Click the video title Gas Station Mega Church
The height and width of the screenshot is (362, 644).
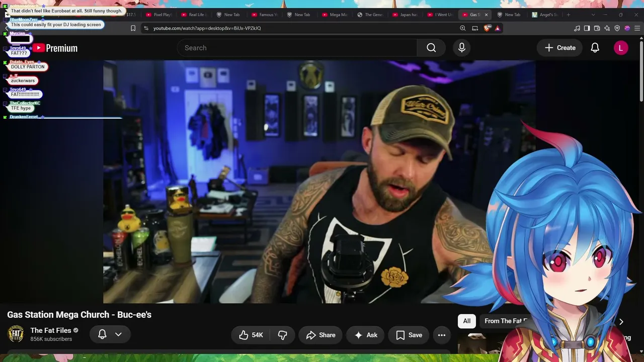(79, 315)
